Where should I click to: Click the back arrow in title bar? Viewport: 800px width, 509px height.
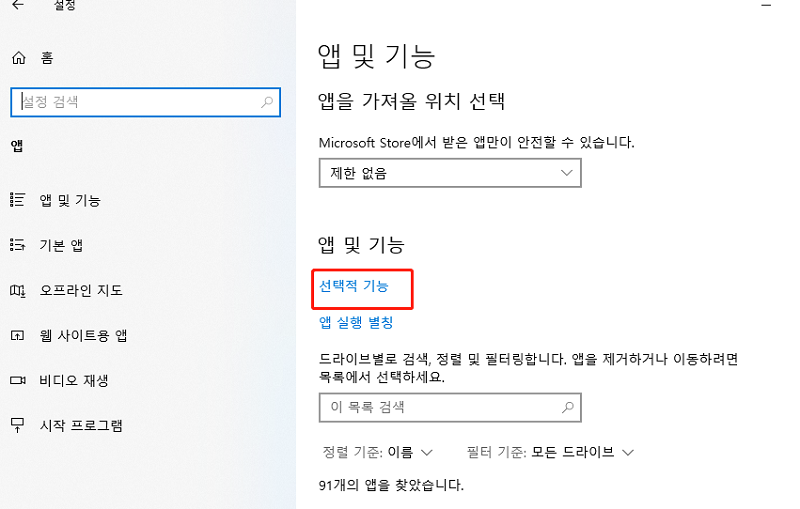(17, 5)
